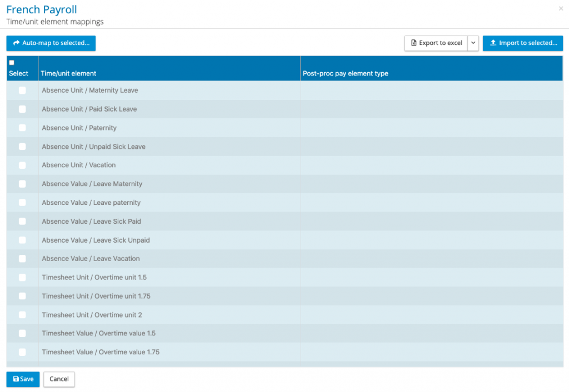569x392 pixels.
Task: Click Import to selected button
Action: (523, 43)
